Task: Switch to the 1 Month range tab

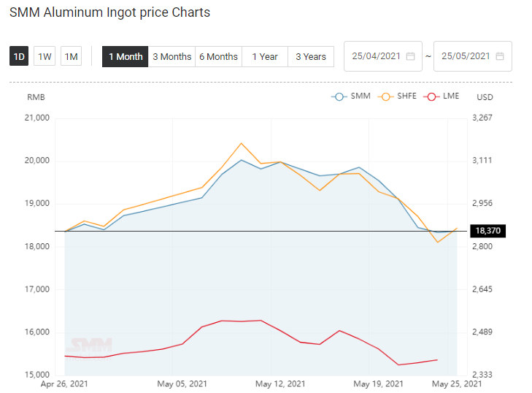Action: (x=126, y=57)
